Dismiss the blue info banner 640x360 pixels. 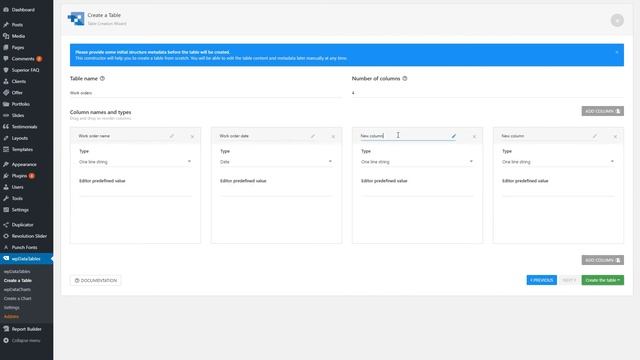pos(617,52)
